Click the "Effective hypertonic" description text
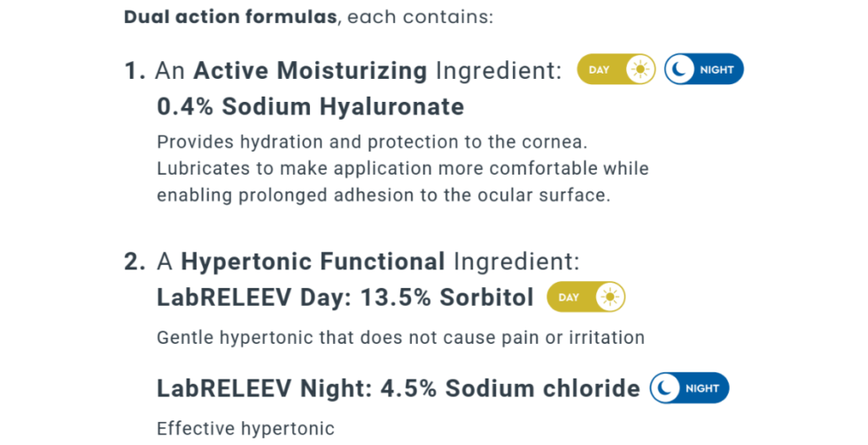868x445 pixels. tap(245, 429)
